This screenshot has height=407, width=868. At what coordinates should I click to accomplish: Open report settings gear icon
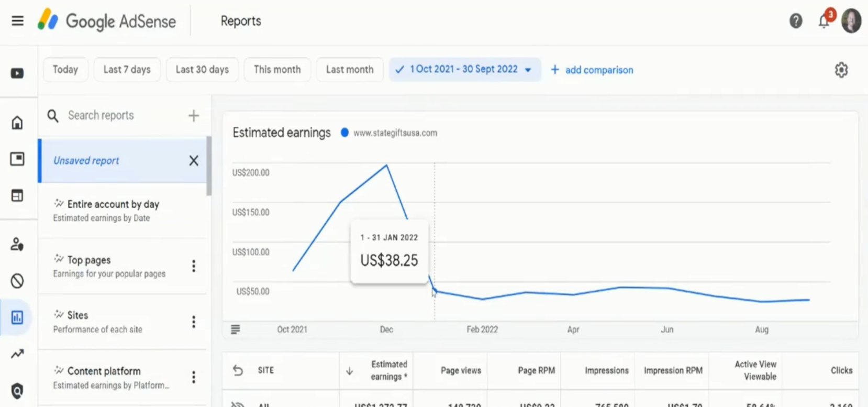click(x=841, y=70)
